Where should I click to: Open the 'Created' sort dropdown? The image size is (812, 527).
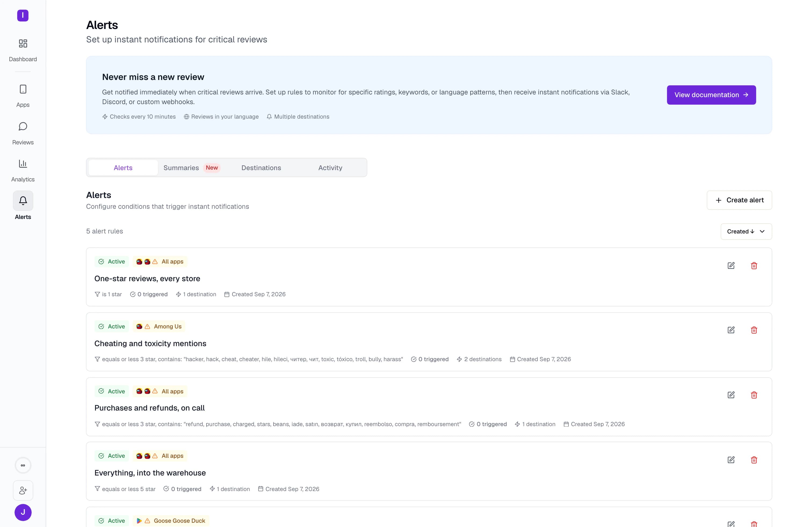(x=746, y=232)
